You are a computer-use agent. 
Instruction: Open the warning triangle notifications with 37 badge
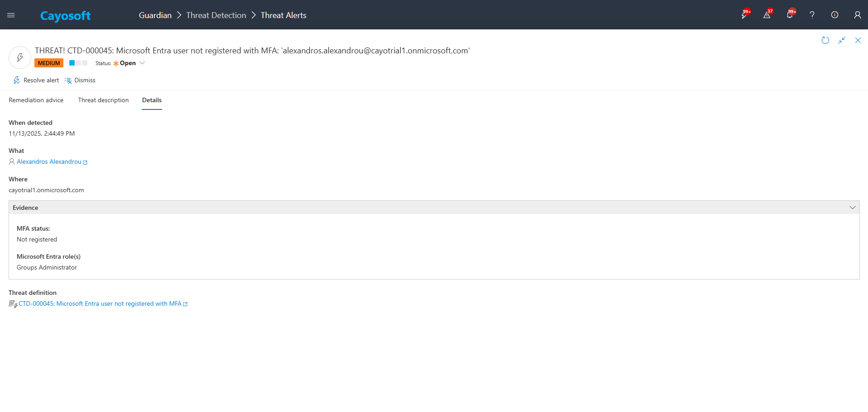click(x=767, y=15)
